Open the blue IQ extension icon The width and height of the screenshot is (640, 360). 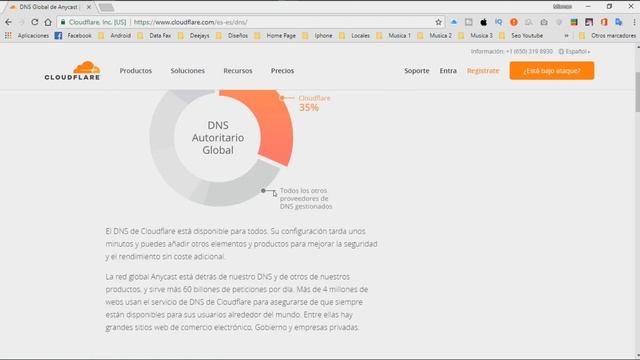498,22
